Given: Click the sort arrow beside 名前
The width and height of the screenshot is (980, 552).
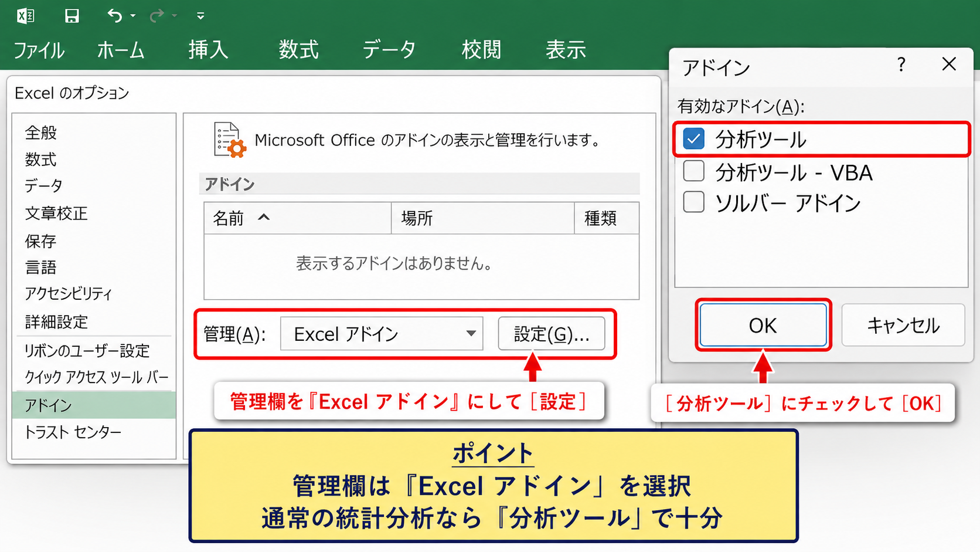Looking at the screenshot, I should coord(264,218).
